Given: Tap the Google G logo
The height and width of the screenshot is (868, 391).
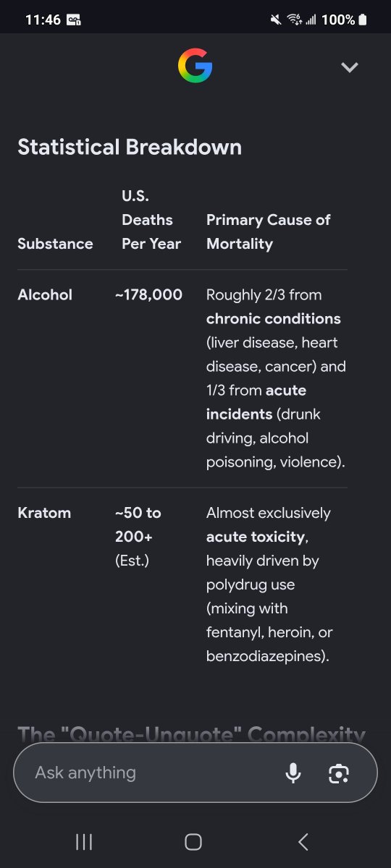Looking at the screenshot, I should click(195, 67).
